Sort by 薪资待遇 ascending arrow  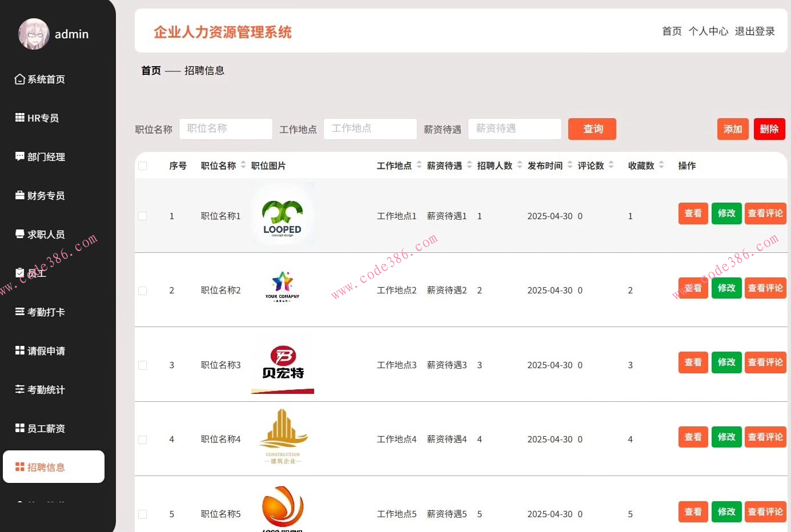[469, 163]
